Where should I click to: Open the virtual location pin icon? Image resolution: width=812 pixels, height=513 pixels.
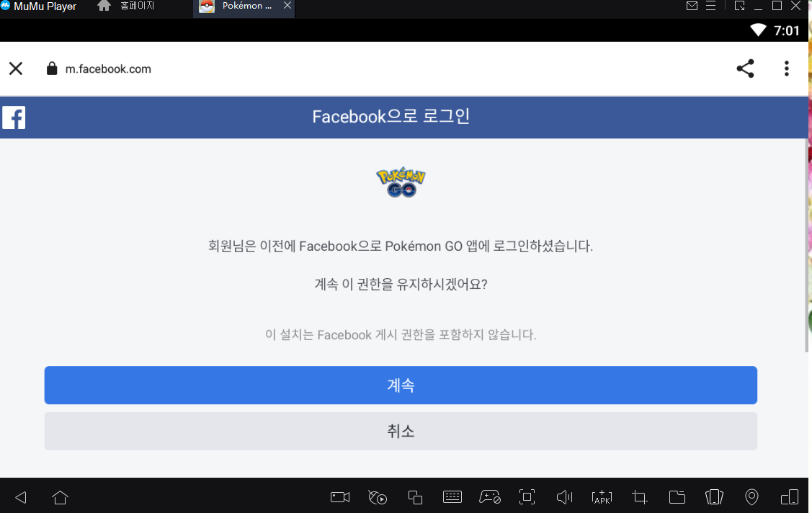click(751, 497)
